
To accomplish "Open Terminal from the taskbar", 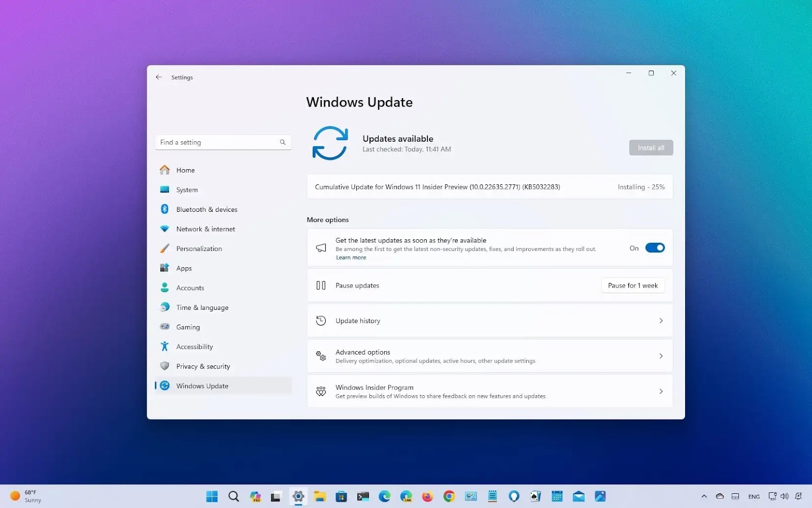I will (x=363, y=496).
